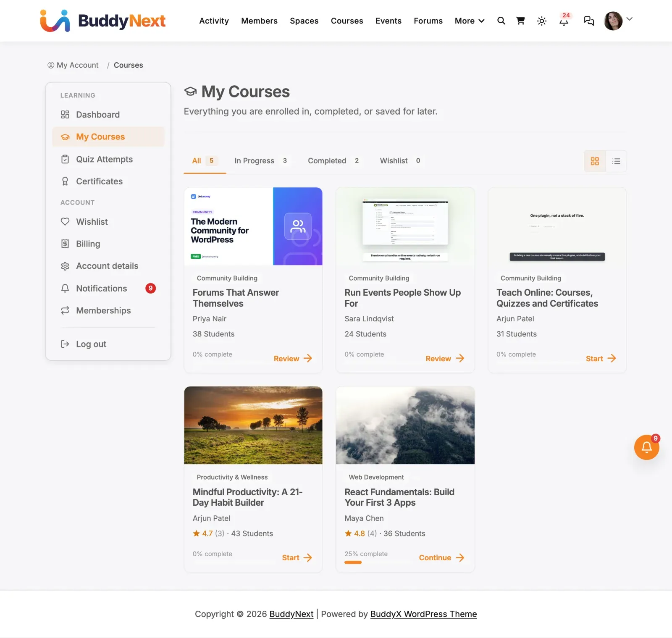Open Quiz Attempts in the sidebar
The height and width of the screenshot is (638, 672).
[x=108, y=159]
